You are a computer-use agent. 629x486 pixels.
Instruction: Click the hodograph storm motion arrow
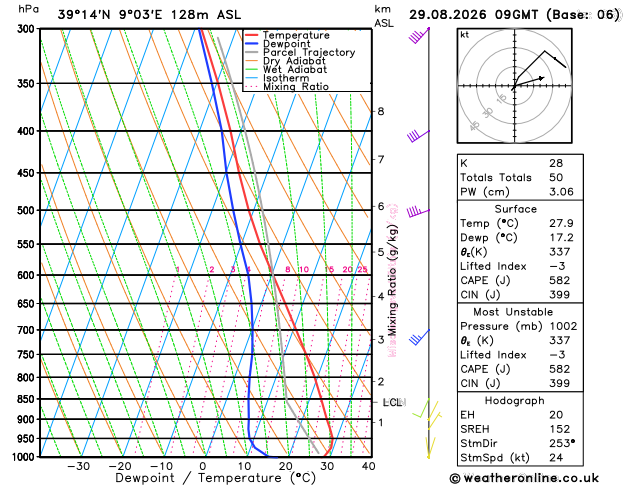pos(529,81)
